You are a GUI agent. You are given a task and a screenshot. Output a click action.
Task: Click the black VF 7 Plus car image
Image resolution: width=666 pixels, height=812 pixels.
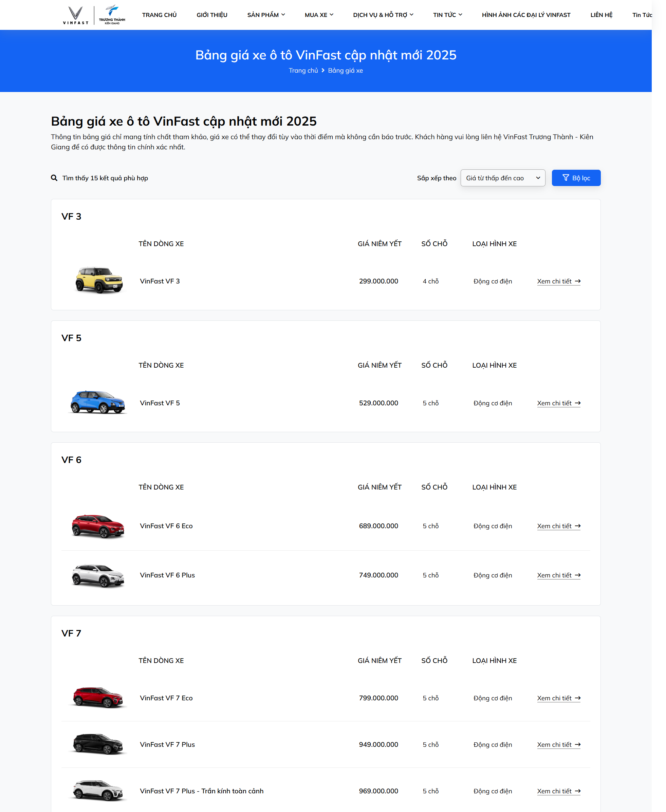click(98, 744)
